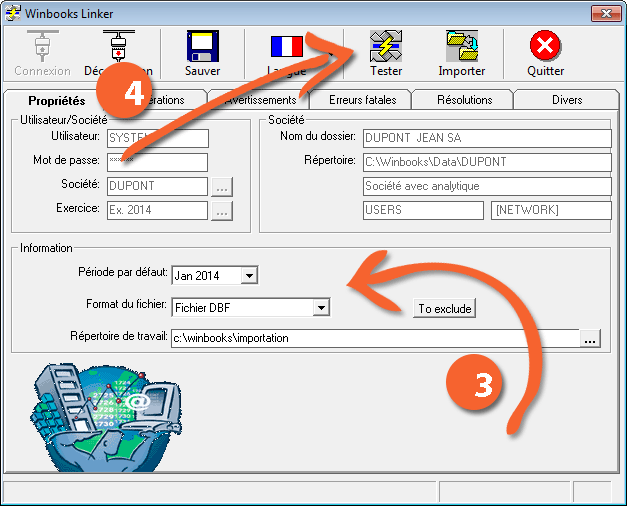Browse for Société with ellipsis button

[222, 187]
